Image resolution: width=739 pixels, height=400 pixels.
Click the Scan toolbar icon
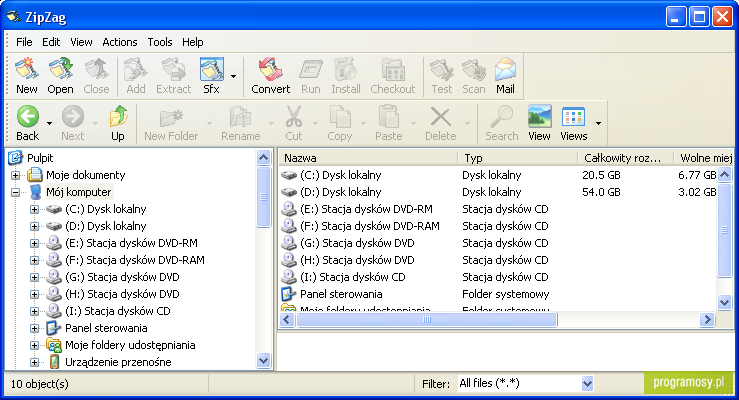(x=474, y=70)
